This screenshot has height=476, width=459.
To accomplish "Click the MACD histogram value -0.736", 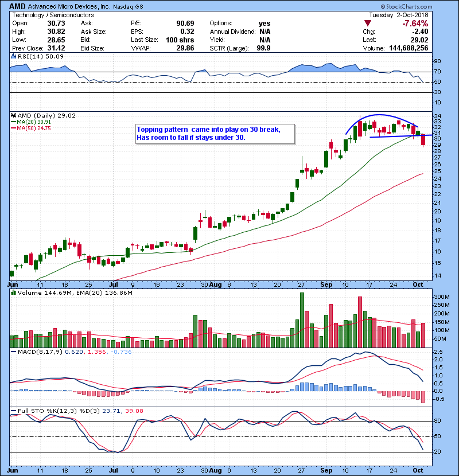I will pos(121,352).
